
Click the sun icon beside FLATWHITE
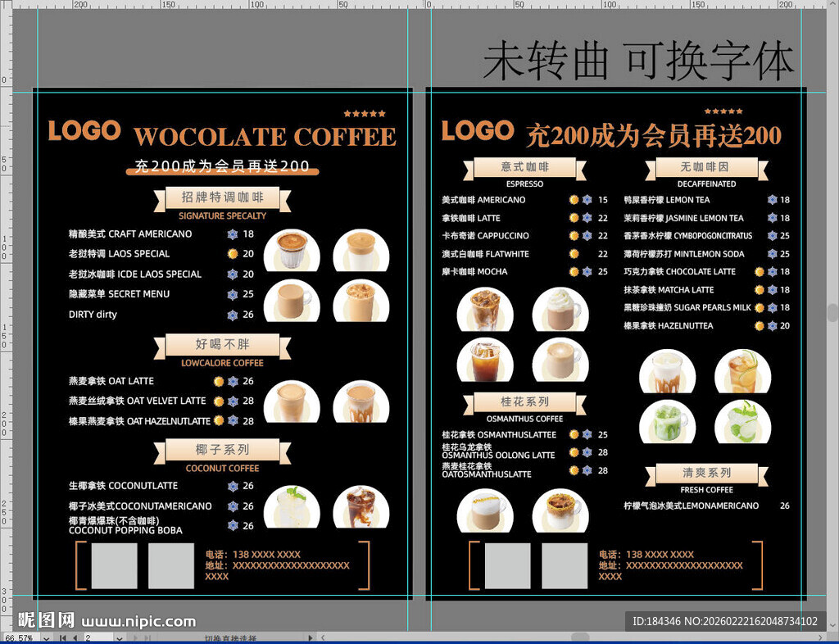click(x=574, y=254)
